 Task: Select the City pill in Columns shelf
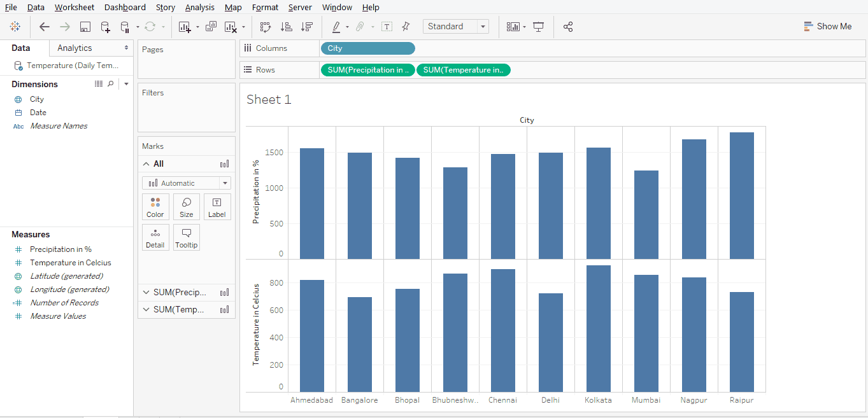[x=368, y=48]
